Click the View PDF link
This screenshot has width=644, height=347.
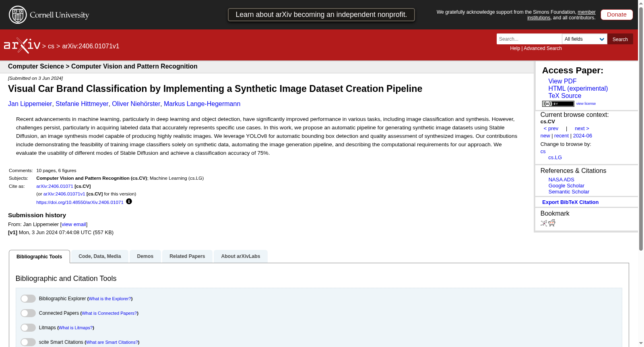point(562,81)
